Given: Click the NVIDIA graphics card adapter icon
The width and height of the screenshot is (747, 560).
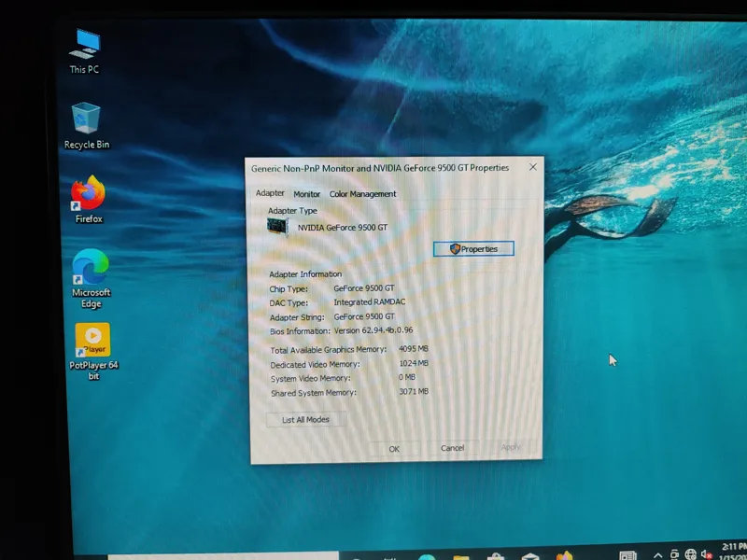Looking at the screenshot, I should coord(278,228).
